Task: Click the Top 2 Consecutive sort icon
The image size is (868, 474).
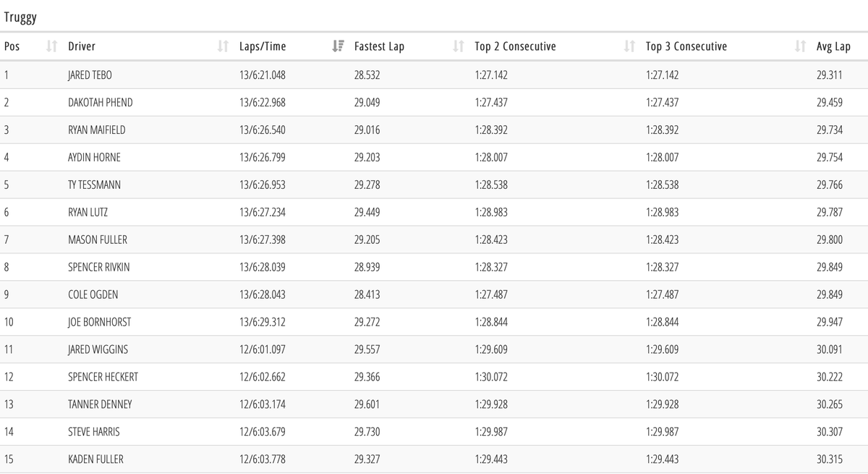Action: [629, 46]
